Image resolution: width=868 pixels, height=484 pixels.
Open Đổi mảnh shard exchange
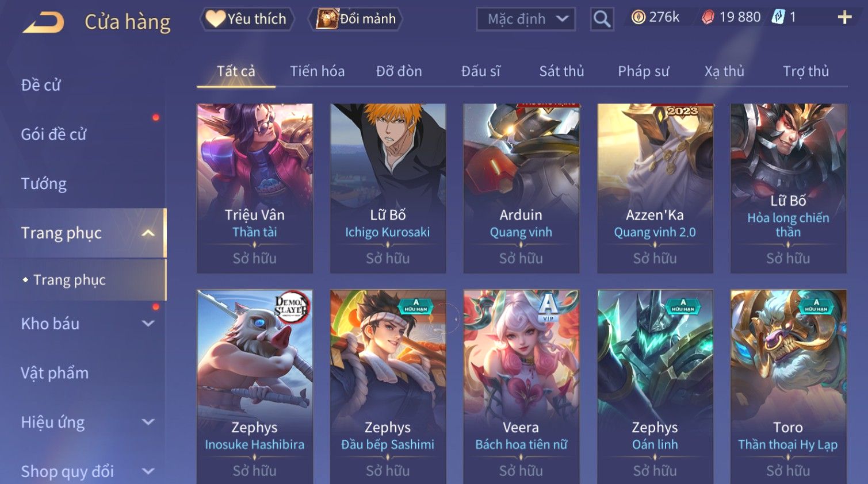tap(355, 19)
